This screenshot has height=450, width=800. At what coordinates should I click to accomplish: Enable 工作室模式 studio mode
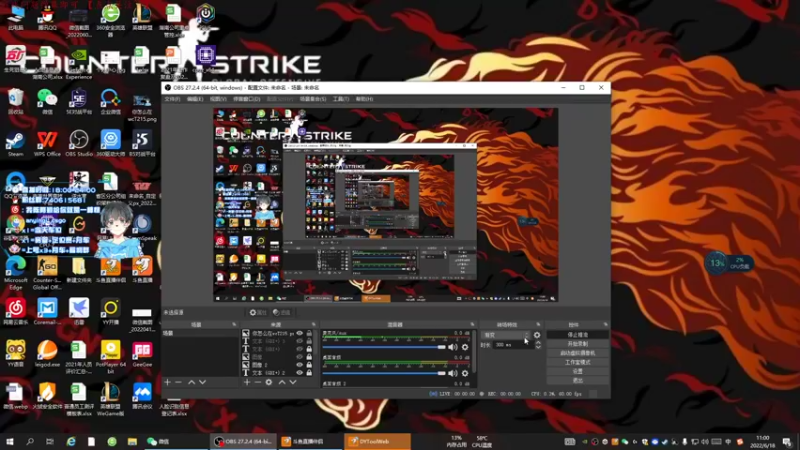[578, 362]
